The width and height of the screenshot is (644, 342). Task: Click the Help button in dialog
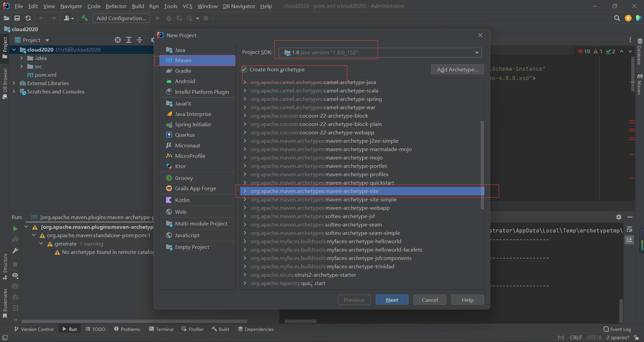(467, 300)
